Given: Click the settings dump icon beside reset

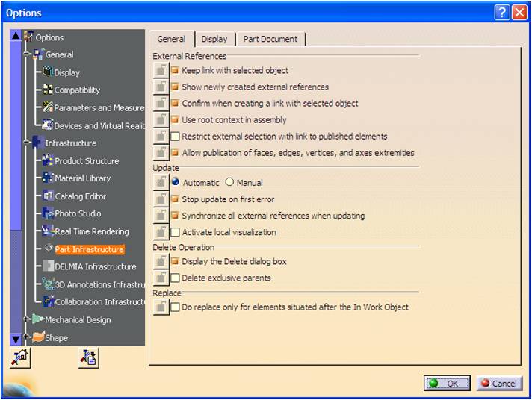Looking at the screenshot, I should pos(89,357).
